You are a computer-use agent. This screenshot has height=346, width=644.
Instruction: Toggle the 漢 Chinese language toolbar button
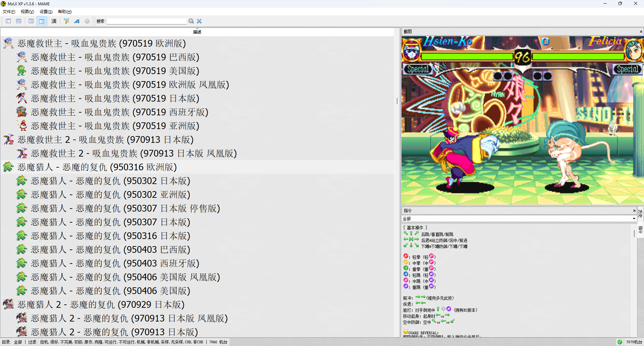click(x=54, y=21)
